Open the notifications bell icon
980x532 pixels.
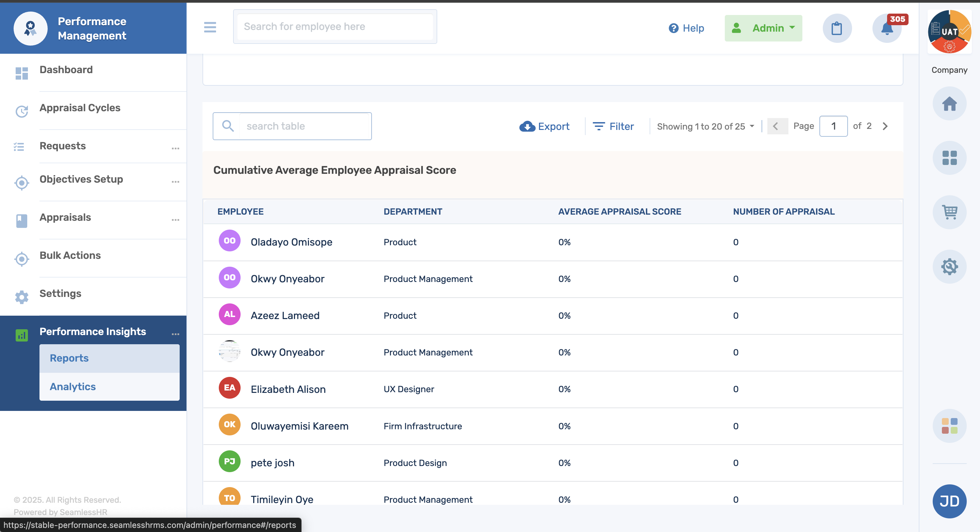click(x=887, y=29)
